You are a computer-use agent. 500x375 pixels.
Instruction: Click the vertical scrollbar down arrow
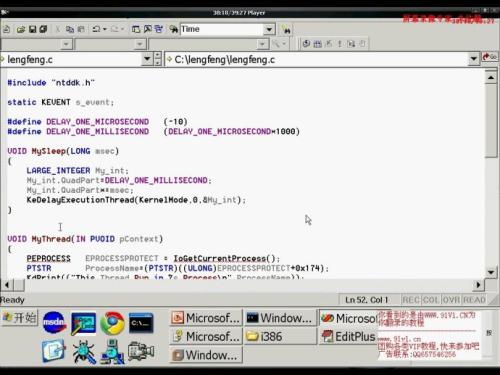[x=491, y=272]
